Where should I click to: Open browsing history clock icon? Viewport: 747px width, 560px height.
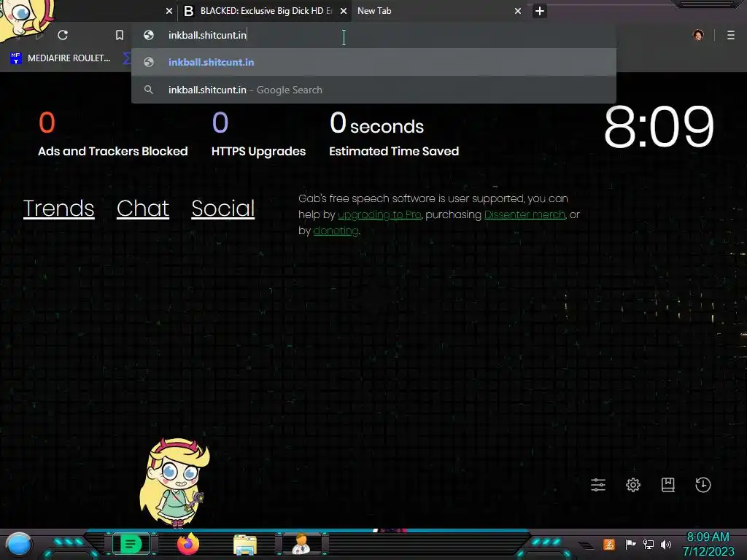pos(703,485)
